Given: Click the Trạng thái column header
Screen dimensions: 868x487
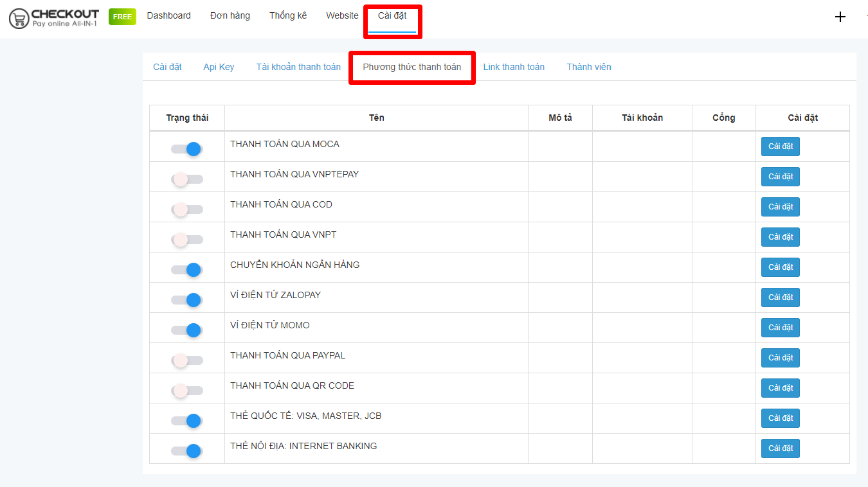Looking at the screenshot, I should [187, 118].
